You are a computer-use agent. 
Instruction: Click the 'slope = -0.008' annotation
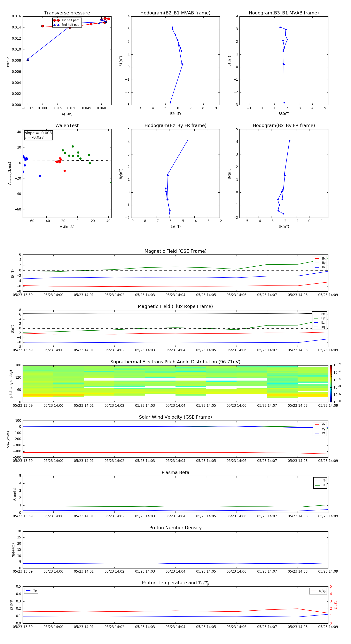(38, 133)
